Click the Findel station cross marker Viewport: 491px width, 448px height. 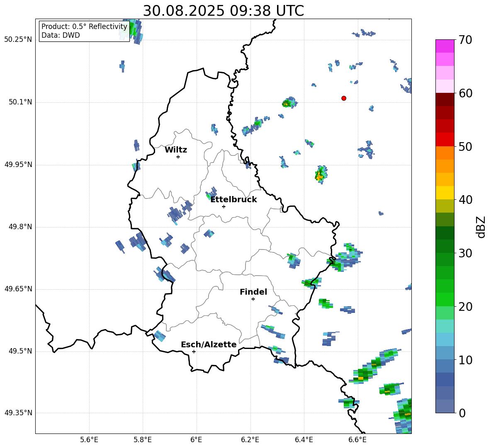click(x=253, y=299)
